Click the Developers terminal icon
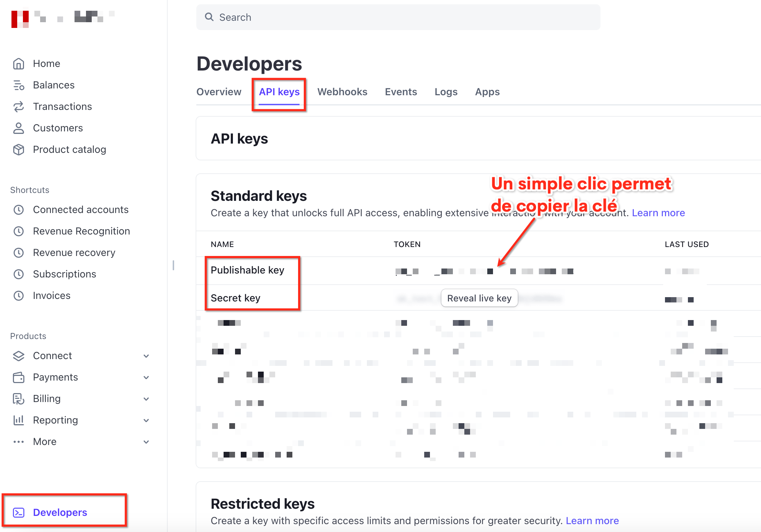Screen dimensions: 761x532 pos(19,513)
